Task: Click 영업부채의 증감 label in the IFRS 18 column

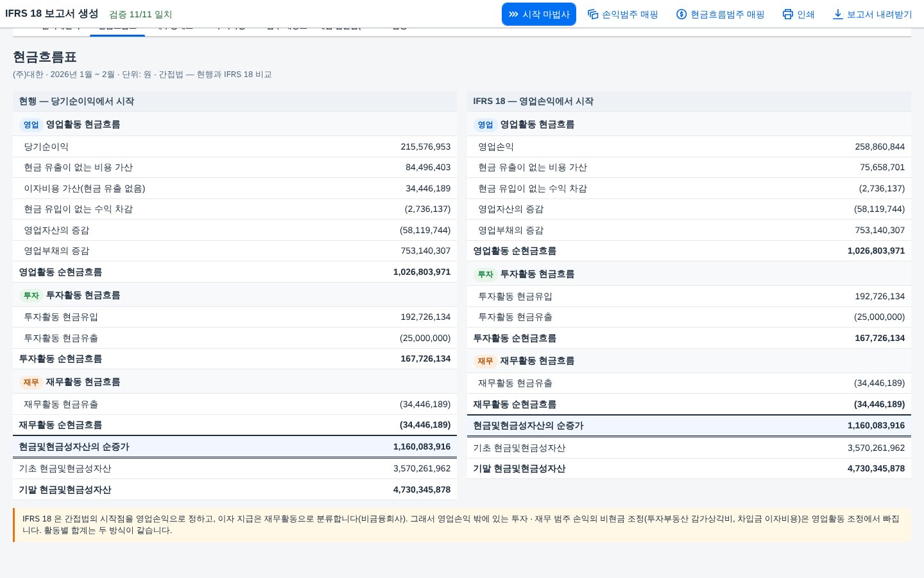Action: pyautogui.click(x=511, y=230)
